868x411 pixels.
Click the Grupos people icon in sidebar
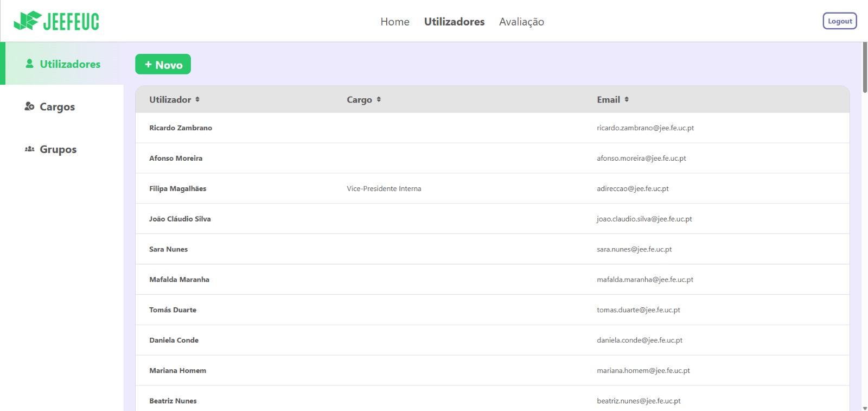[29, 149]
